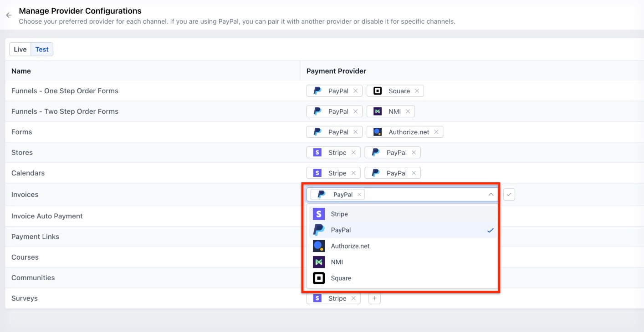This screenshot has width=644, height=332.
Task: Pick NMI in the provider dropdown
Action: [337, 262]
